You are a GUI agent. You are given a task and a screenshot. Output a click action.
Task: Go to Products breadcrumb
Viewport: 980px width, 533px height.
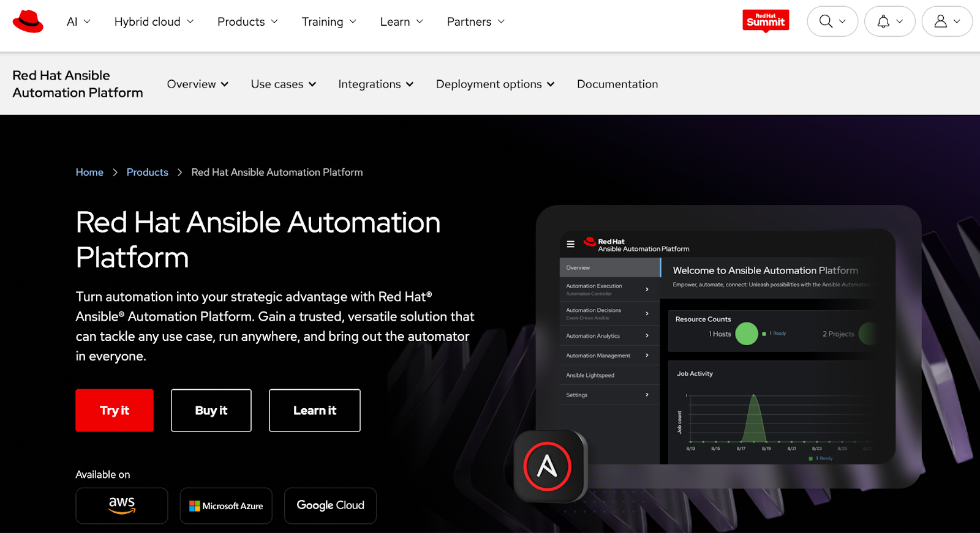[147, 173]
